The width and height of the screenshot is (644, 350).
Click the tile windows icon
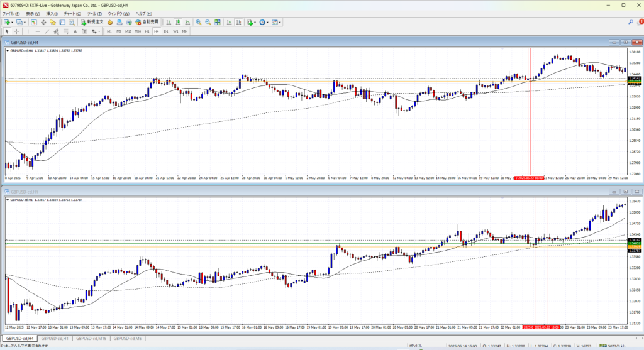(x=216, y=22)
